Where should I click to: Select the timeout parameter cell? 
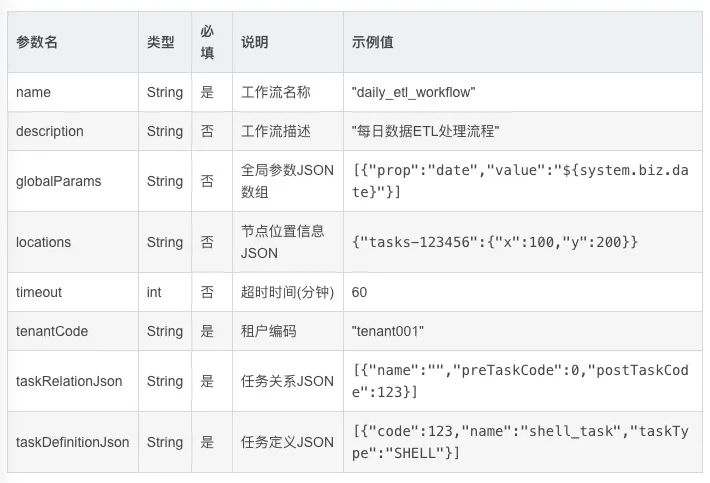click(x=39, y=292)
